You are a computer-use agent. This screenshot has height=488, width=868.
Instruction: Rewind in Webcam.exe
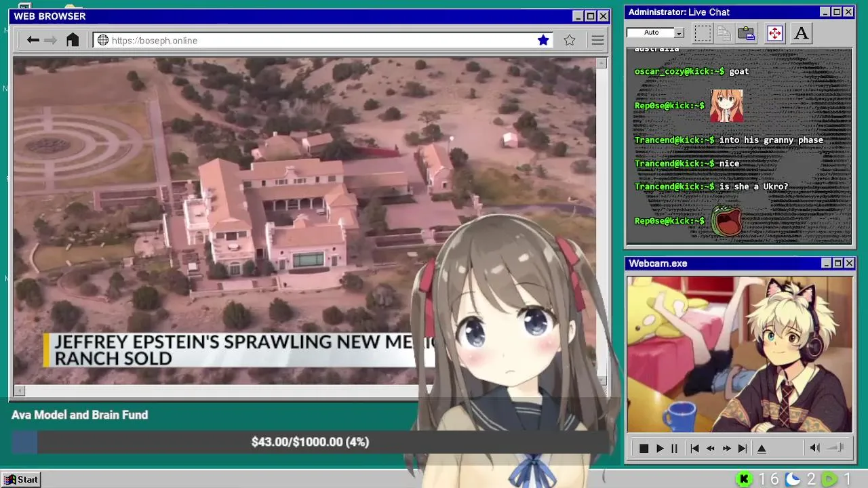tap(711, 448)
